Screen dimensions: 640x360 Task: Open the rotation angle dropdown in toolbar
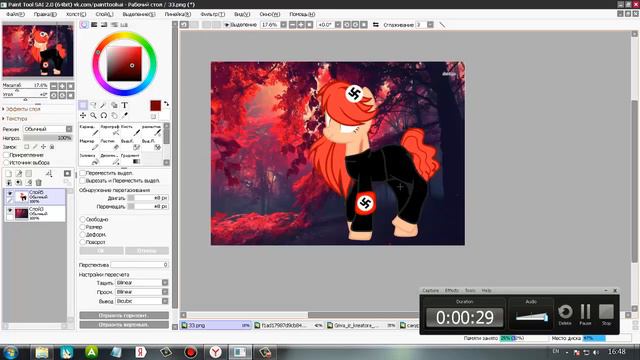338,24
